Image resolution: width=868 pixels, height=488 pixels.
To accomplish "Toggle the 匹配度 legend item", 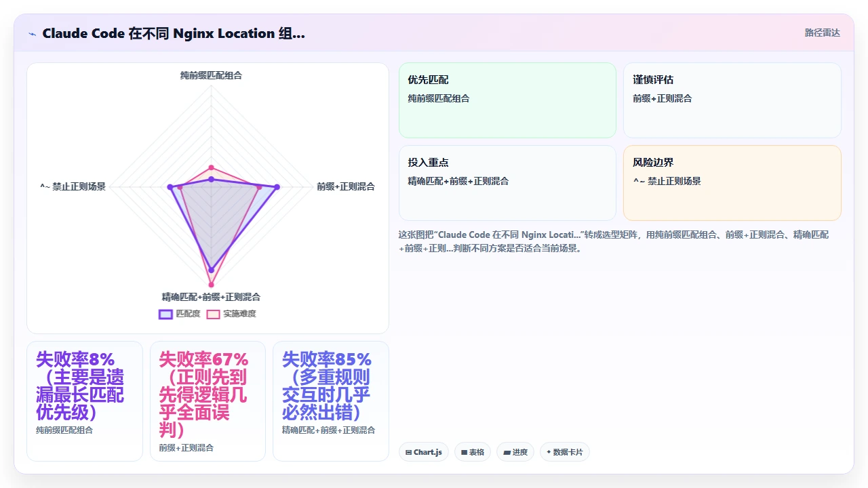I will 180,314.
